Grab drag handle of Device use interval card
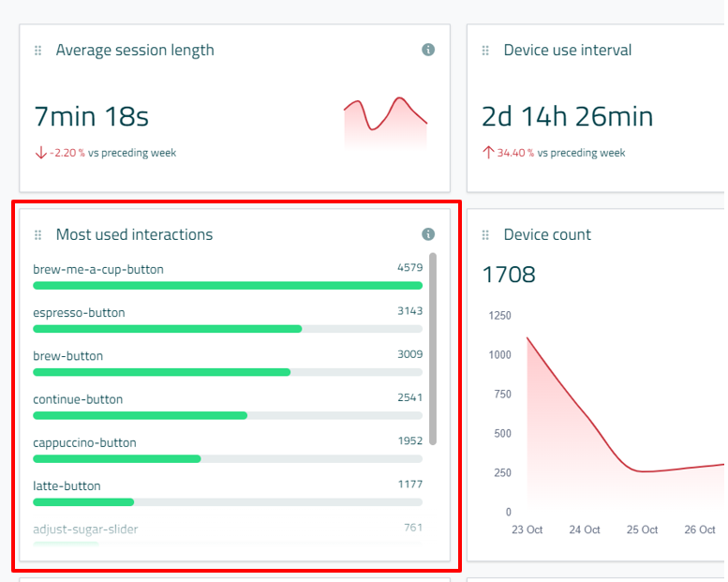Screen dimensions: 728x582 pyautogui.click(x=486, y=51)
